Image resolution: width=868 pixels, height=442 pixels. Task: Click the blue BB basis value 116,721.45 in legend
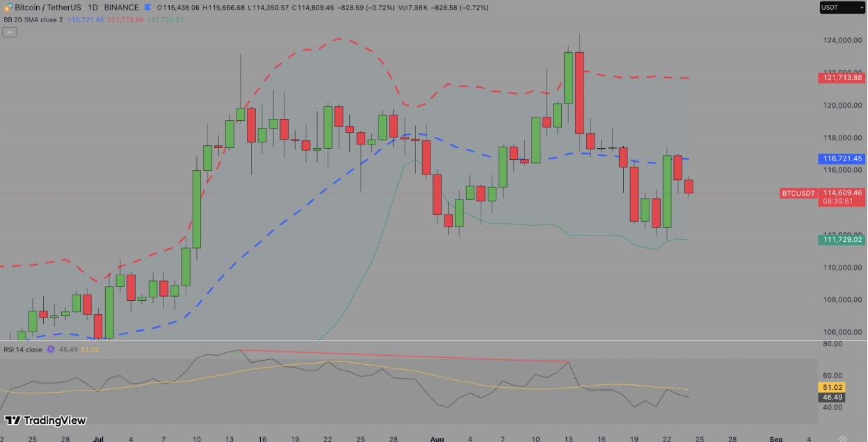(x=86, y=19)
